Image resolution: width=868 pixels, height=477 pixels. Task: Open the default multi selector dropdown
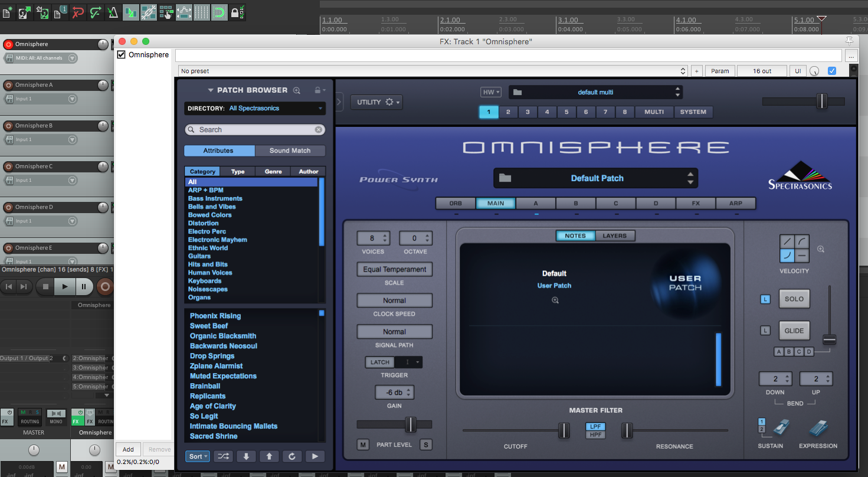coord(595,92)
